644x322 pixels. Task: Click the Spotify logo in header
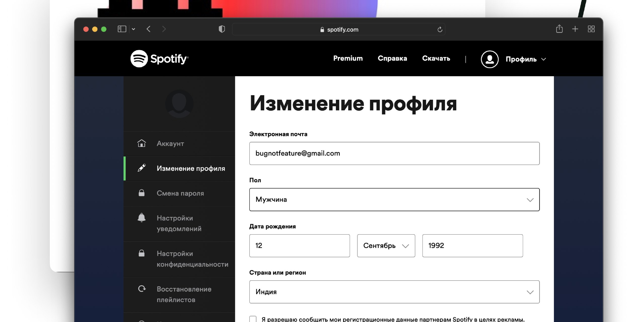click(x=159, y=59)
